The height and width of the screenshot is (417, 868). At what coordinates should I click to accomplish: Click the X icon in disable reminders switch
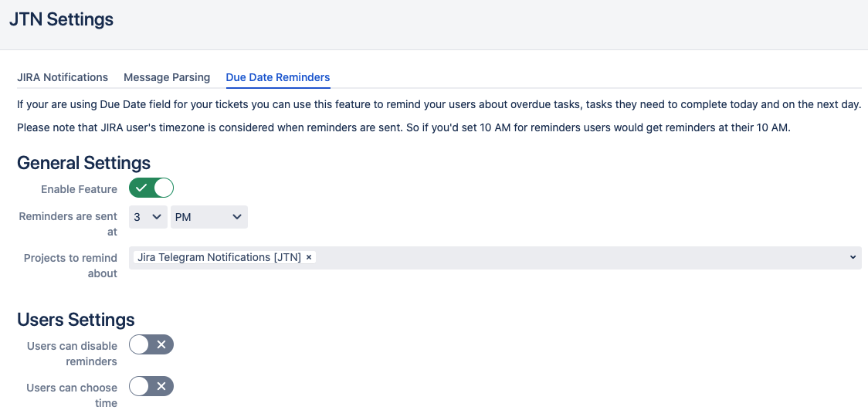click(x=161, y=344)
